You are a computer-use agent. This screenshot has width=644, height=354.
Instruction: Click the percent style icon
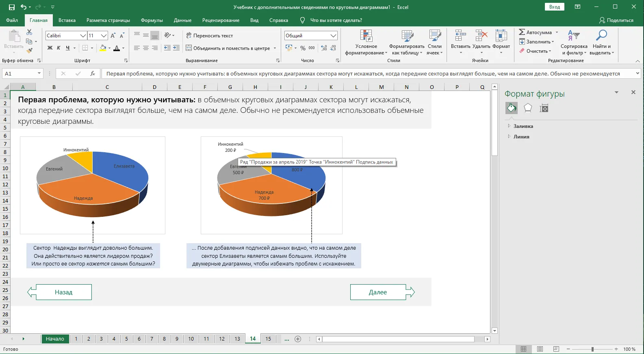coord(303,48)
